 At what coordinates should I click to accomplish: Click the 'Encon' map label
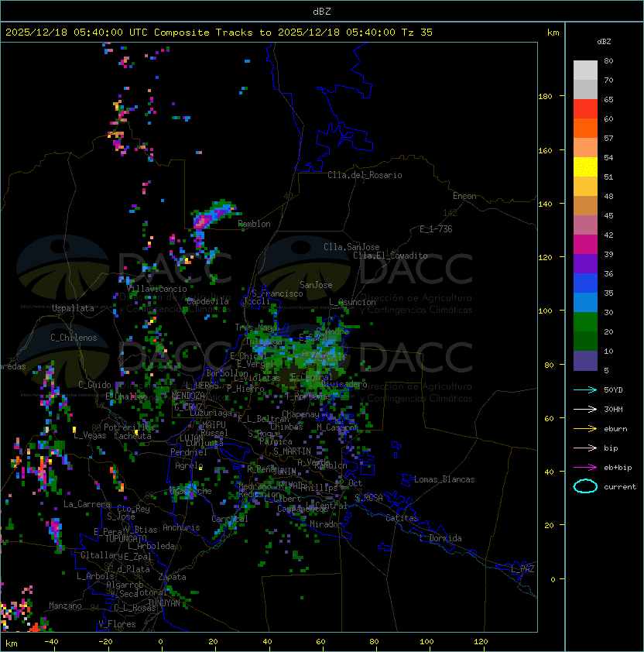(x=464, y=196)
